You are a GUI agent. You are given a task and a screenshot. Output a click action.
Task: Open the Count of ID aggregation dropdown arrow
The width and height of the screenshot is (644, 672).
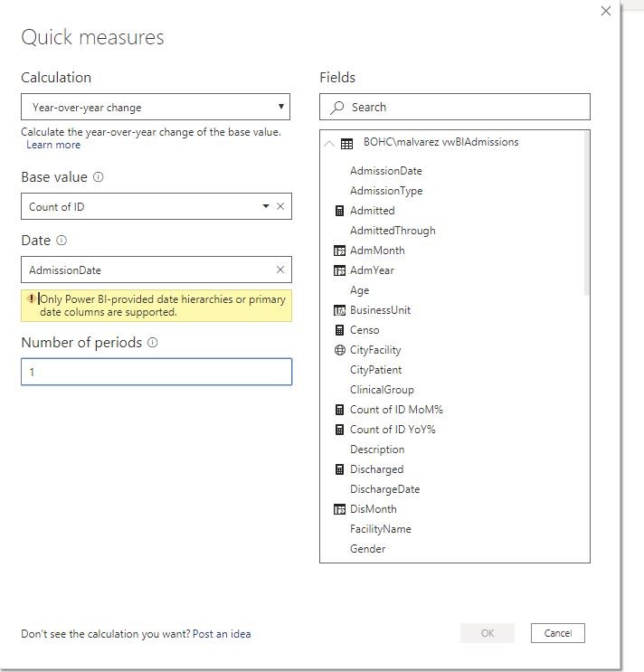tap(266, 206)
